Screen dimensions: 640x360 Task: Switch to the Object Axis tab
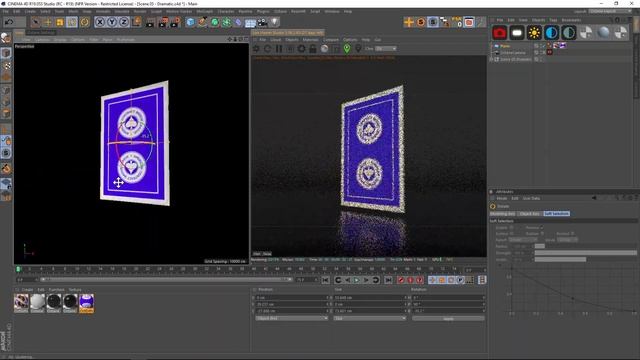pos(530,213)
